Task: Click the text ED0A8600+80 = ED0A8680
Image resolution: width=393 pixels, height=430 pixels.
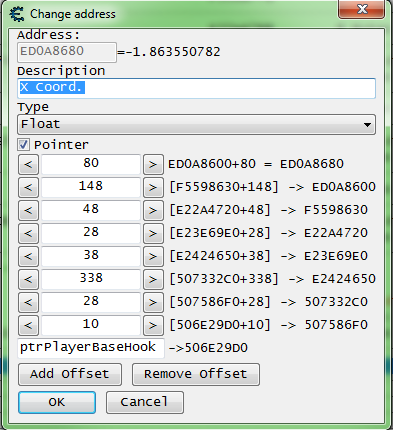Action: tap(256, 164)
